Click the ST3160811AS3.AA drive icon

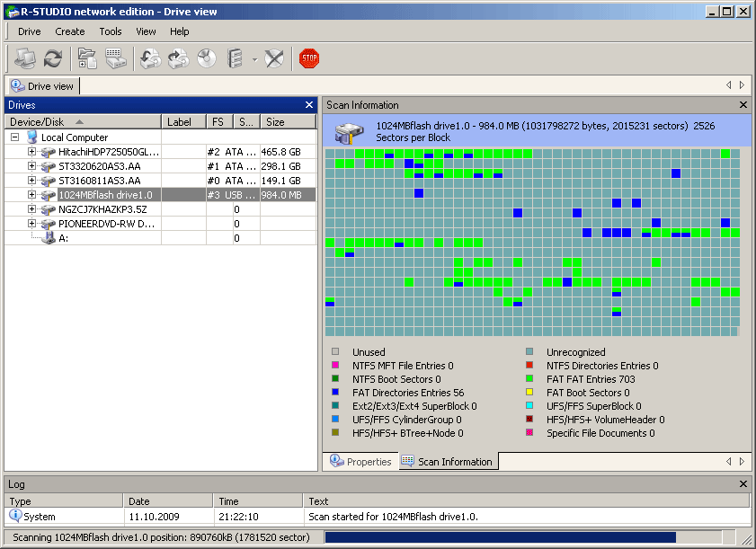pyautogui.click(x=49, y=182)
